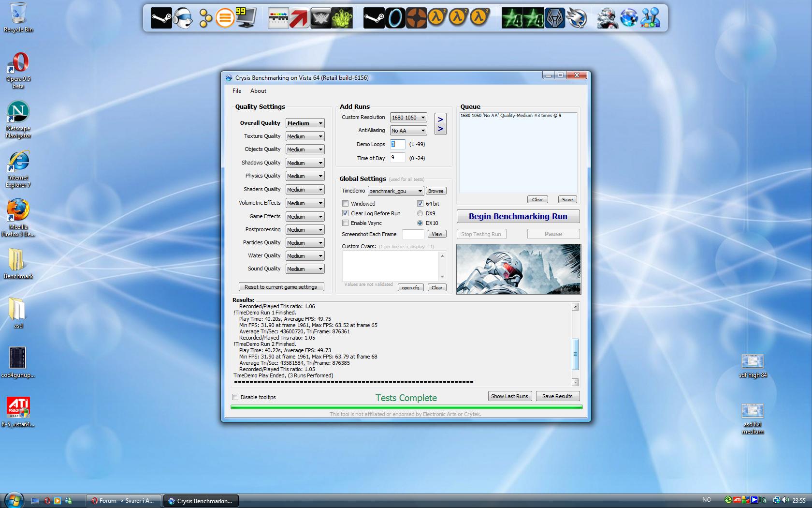812x508 pixels.
Task: Open the grey winged emblem dock icon
Action: coord(320,18)
